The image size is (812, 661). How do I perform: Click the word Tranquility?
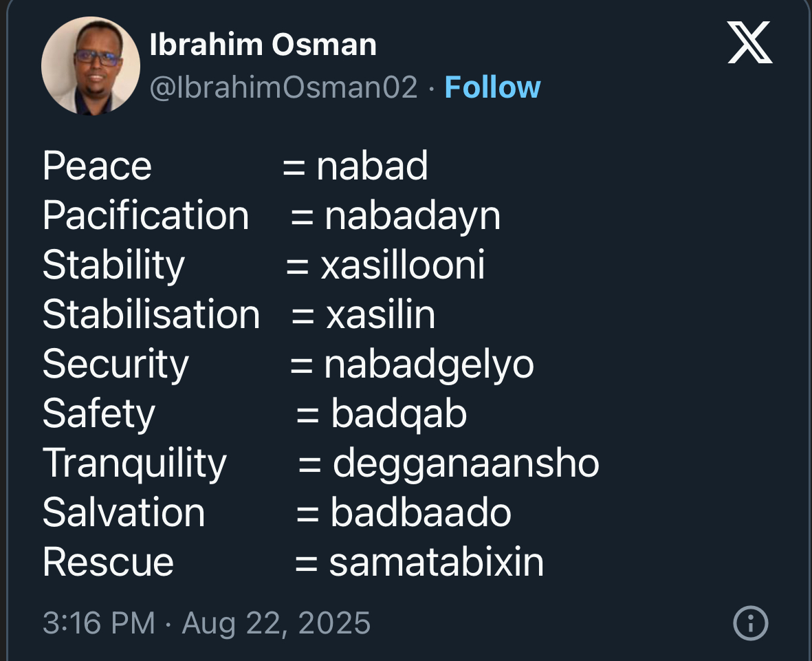point(135,464)
